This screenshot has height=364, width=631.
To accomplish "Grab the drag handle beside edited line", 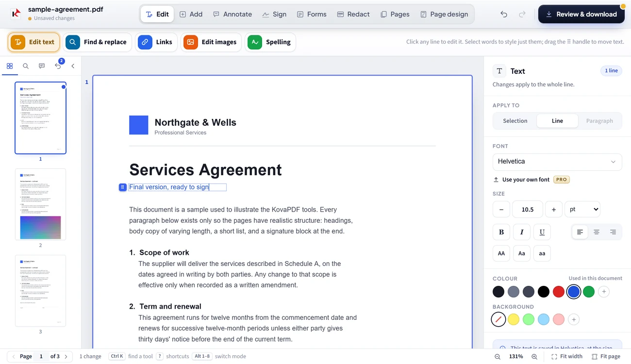I will point(123,187).
